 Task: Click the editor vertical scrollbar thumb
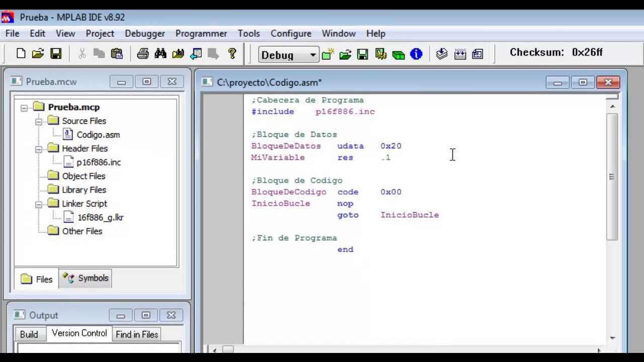coord(612,176)
